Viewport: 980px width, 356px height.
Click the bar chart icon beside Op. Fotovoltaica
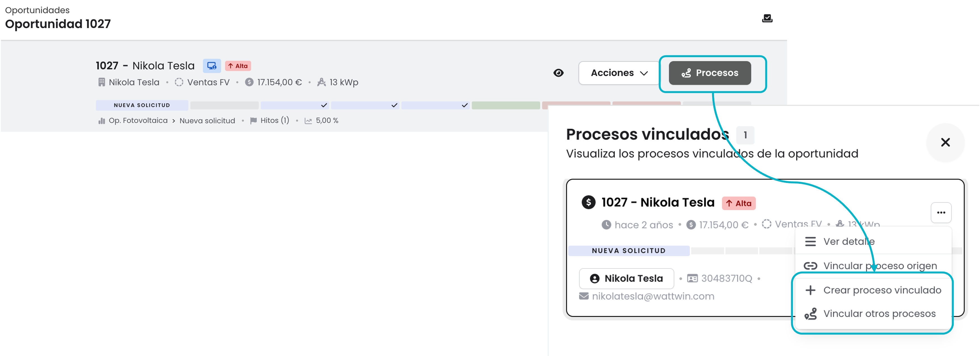(101, 121)
